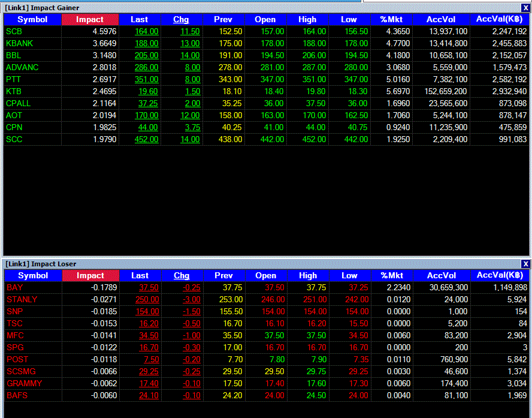Viewport: 532px width, 418px height.
Task: Select the STANLY symbol
Action: (22, 299)
